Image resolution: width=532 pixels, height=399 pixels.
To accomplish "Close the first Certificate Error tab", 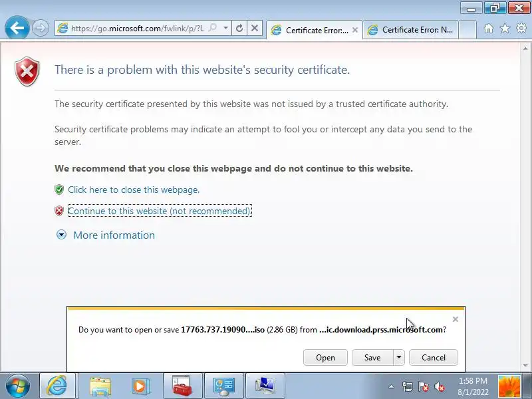I will pyautogui.click(x=355, y=30).
